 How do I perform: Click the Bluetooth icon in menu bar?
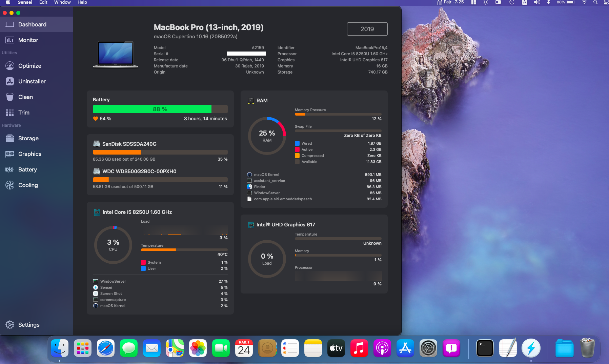click(548, 2)
